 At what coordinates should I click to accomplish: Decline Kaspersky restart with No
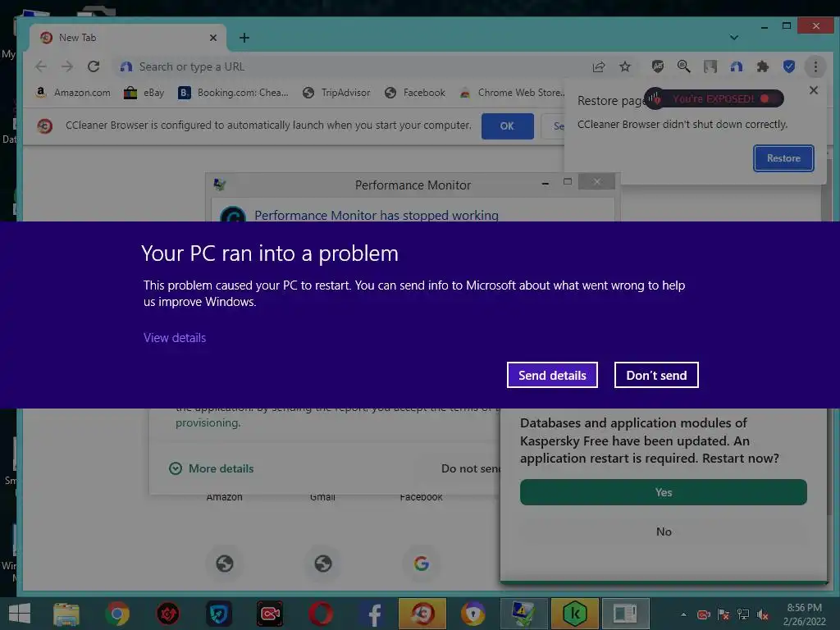click(x=663, y=532)
